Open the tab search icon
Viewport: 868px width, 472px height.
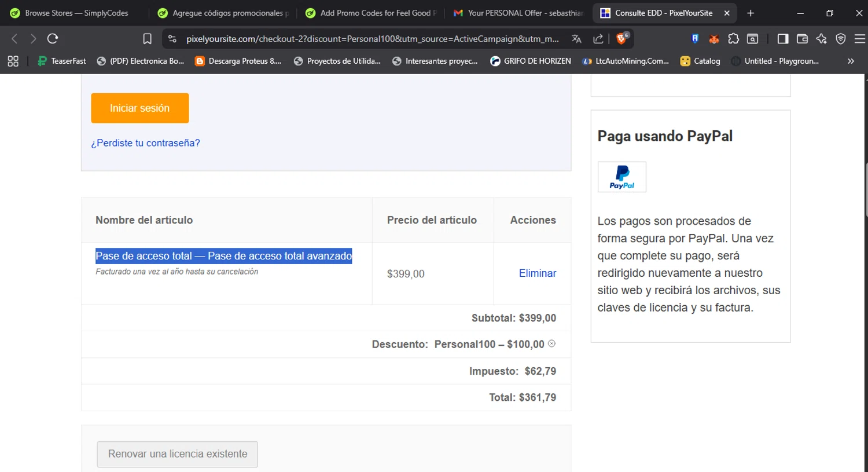pos(753,39)
